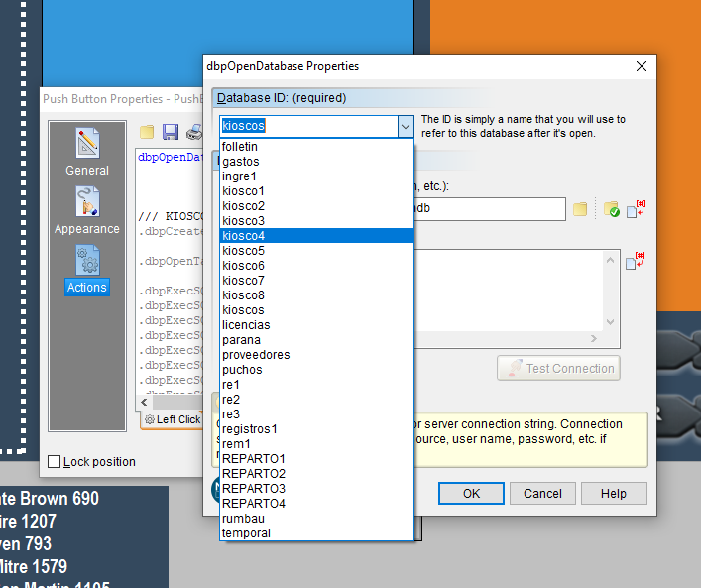Browse for database file with folder icon
The width and height of the screenshot is (701, 588).
[x=581, y=209]
